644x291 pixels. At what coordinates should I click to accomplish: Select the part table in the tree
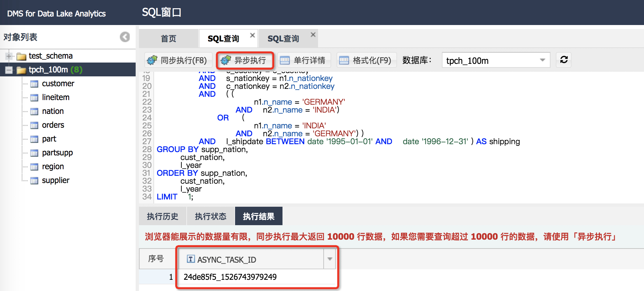[49, 139]
